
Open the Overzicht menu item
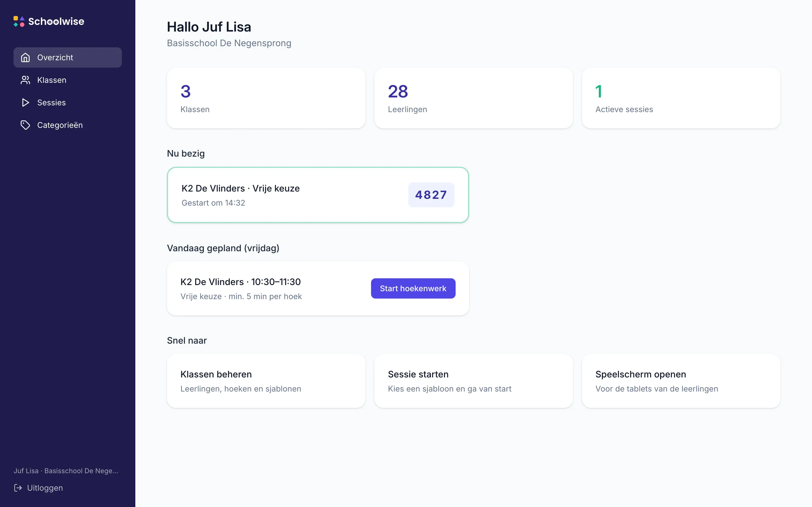67,58
